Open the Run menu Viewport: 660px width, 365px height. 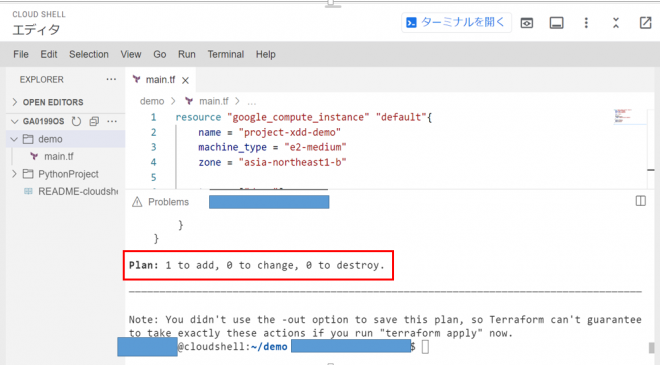(x=186, y=54)
